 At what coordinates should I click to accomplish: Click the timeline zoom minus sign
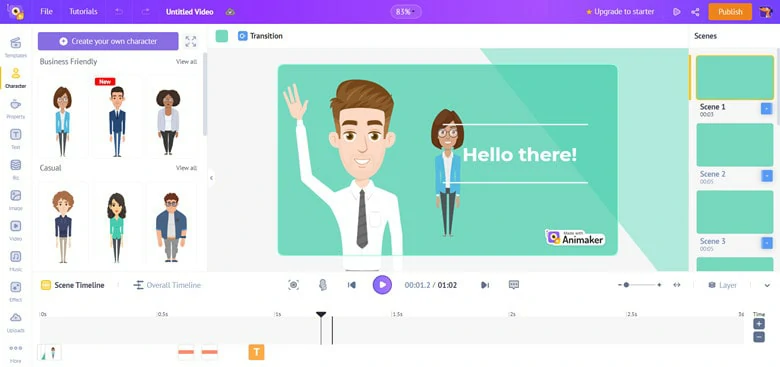620,285
